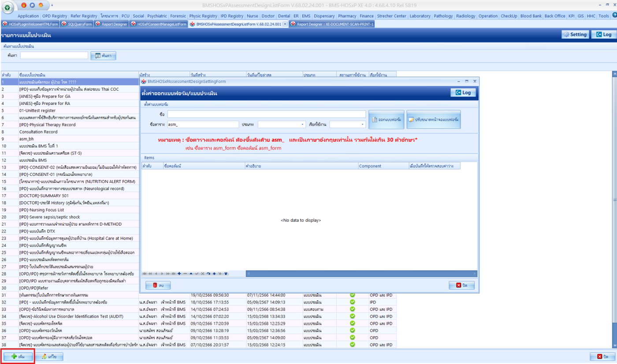
Task: Select the [OPD/IPD]Refer row
Action: (71, 288)
